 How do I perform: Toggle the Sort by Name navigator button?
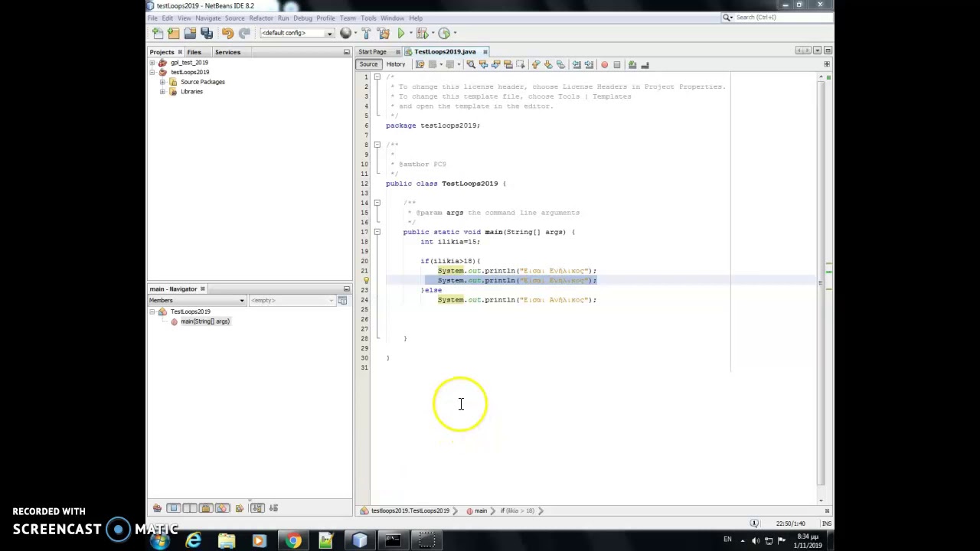click(257, 508)
